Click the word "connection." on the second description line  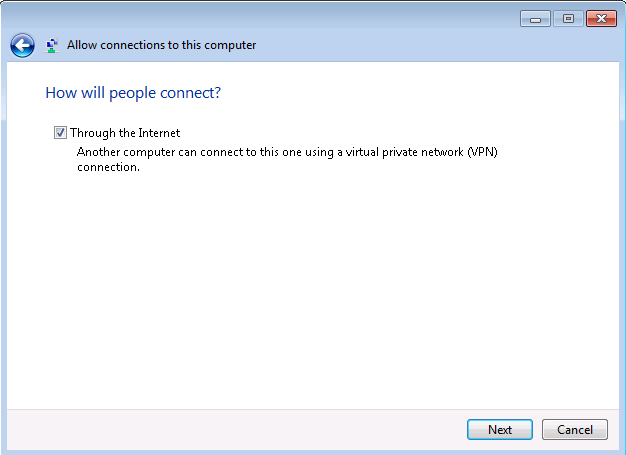coord(108,167)
